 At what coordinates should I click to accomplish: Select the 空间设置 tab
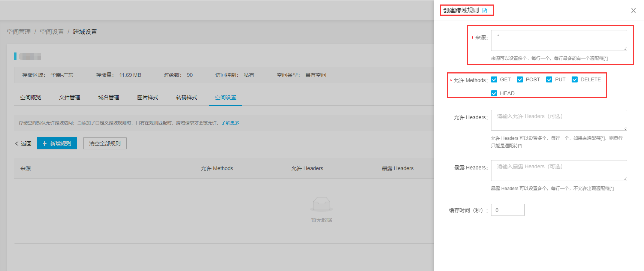pos(226,97)
